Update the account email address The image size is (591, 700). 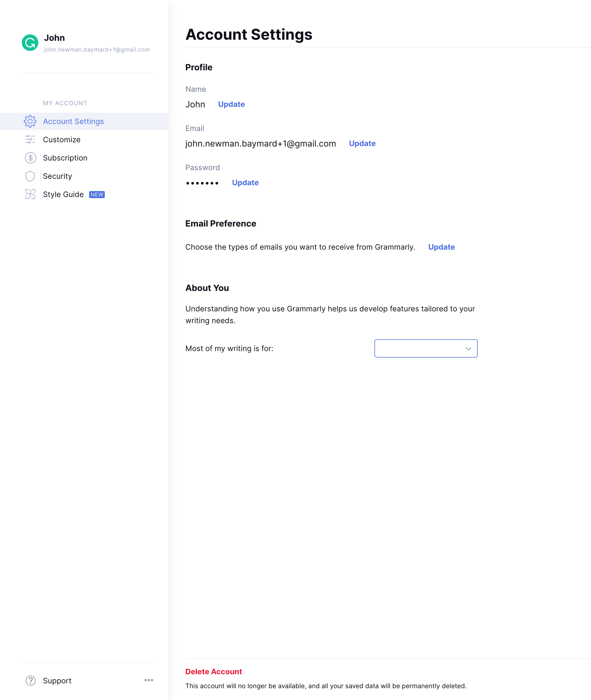pos(362,143)
